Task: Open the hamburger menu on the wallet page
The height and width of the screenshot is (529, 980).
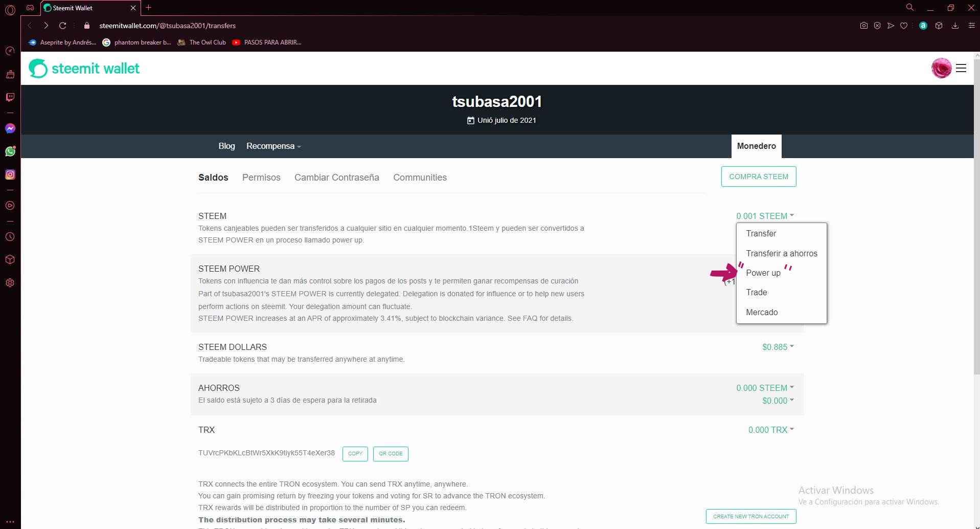Action: (x=961, y=68)
